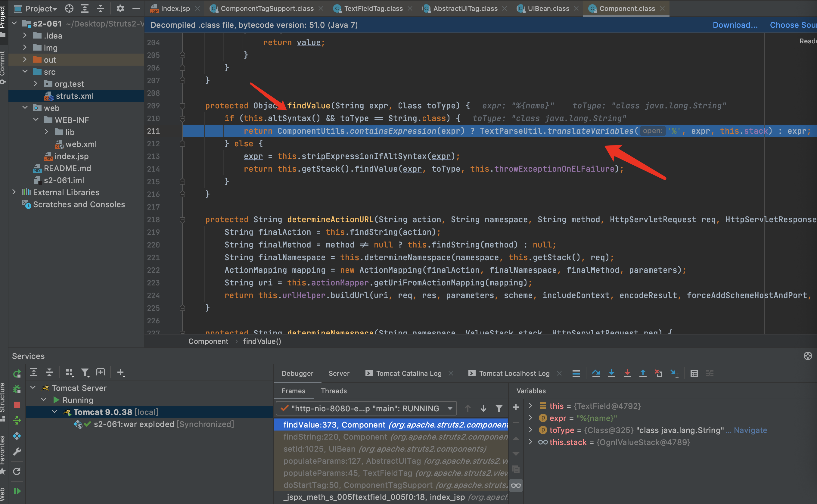The image size is (817, 504).
Task: Open Structure tool window button
Action: 3,402
